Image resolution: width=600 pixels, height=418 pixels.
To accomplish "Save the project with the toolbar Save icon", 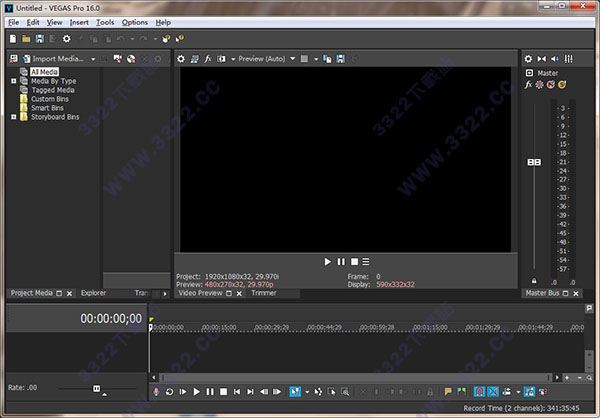I will (39, 39).
